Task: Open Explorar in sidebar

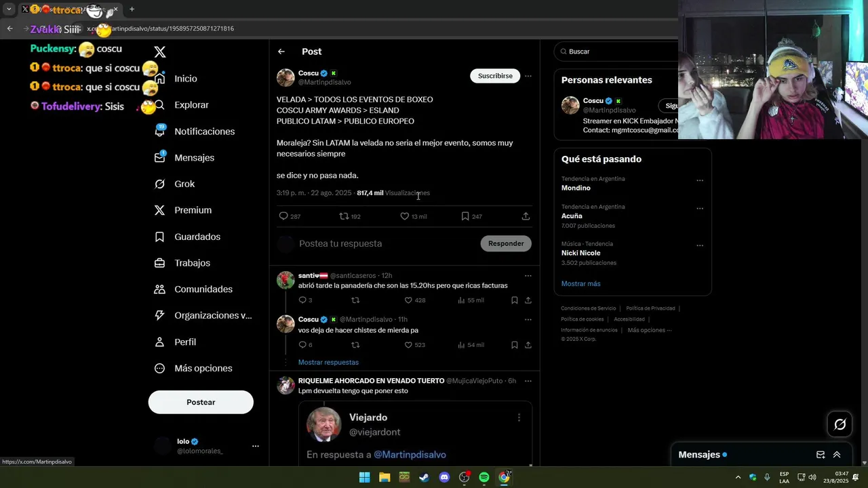Action: pyautogui.click(x=191, y=105)
